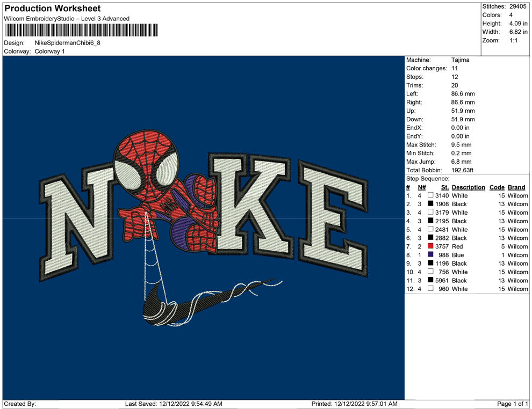The image size is (532, 409).
Task: Select the Printed timestamp 9:57:01 AM
Action: [x=382, y=404]
